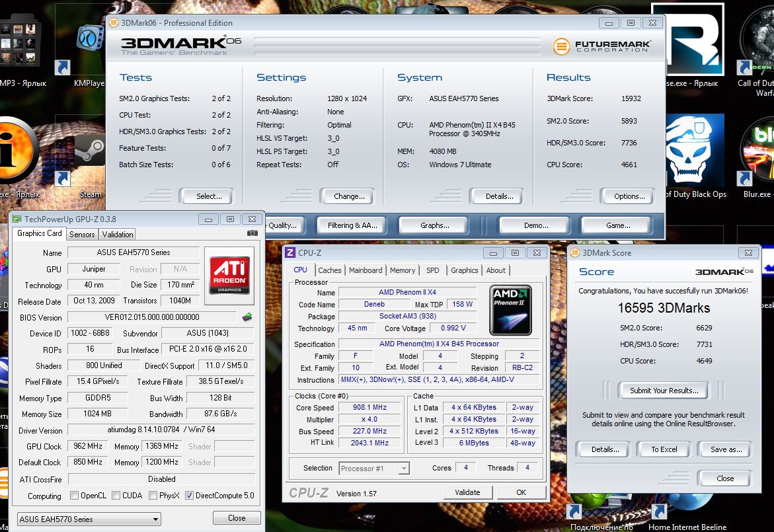
Task: Open the SPD tab in CPU-Z
Action: (x=432, y=270)
